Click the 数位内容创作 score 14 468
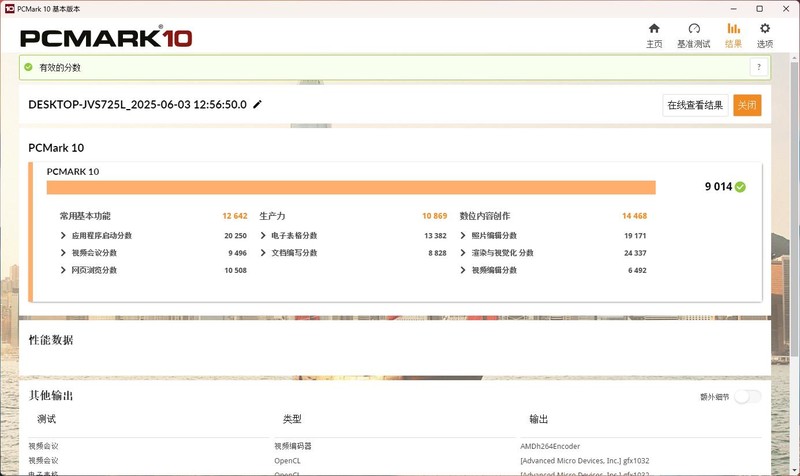The image size is (800, 476). (x=634, y=216)
